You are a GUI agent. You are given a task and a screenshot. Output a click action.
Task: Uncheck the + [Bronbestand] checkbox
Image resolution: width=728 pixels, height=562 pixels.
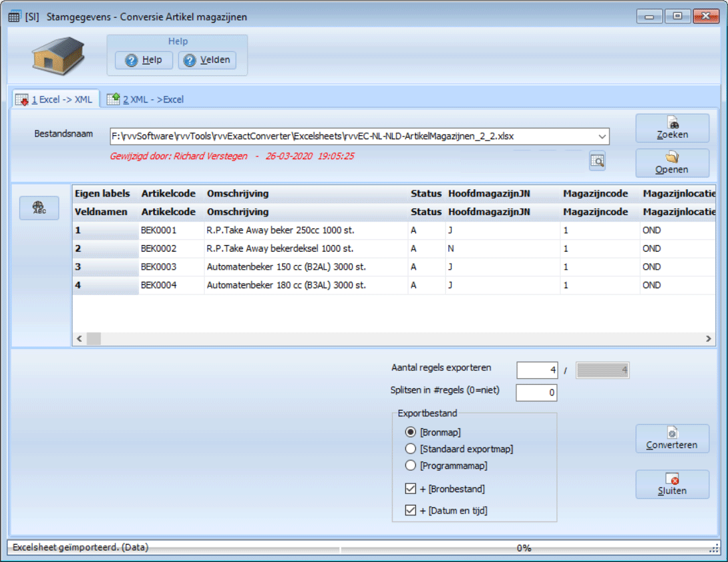411,489
